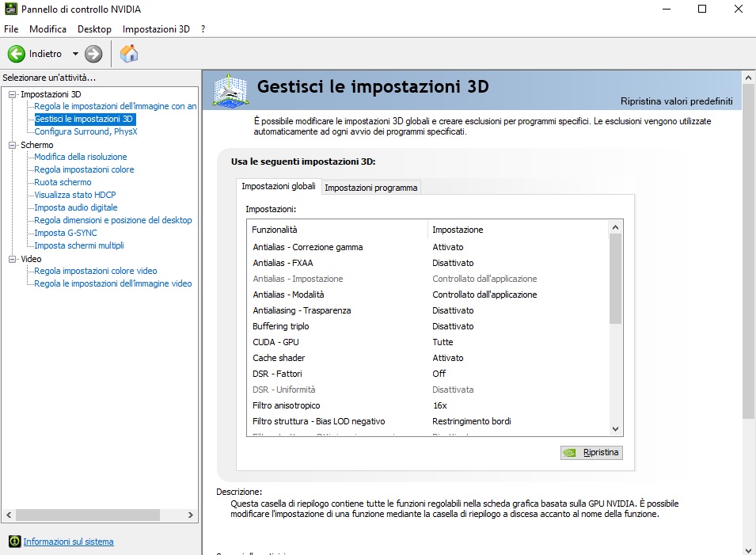The width and height of the screenshot is (756, 555).
Task: Open the Indietro history dropdown arrow
Action: [x=75, y=54]
